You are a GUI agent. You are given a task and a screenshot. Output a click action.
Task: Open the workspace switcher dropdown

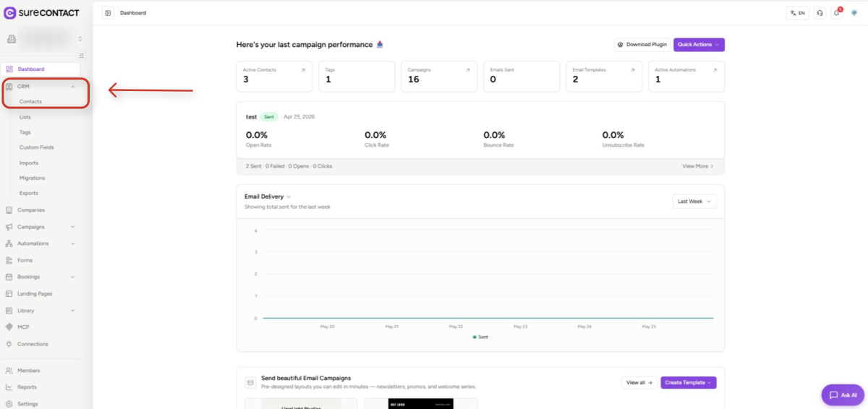point(46,38)
